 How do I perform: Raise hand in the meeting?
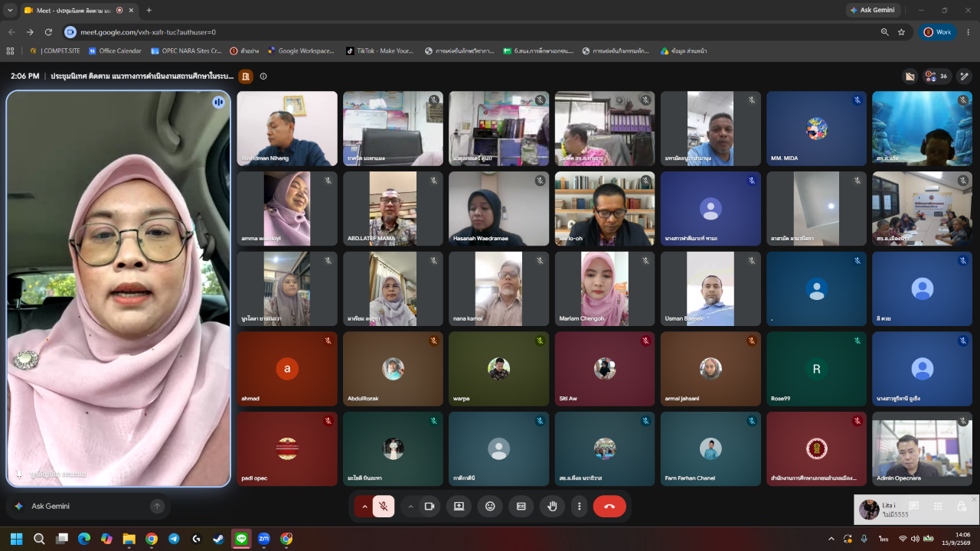coord(552,506)
